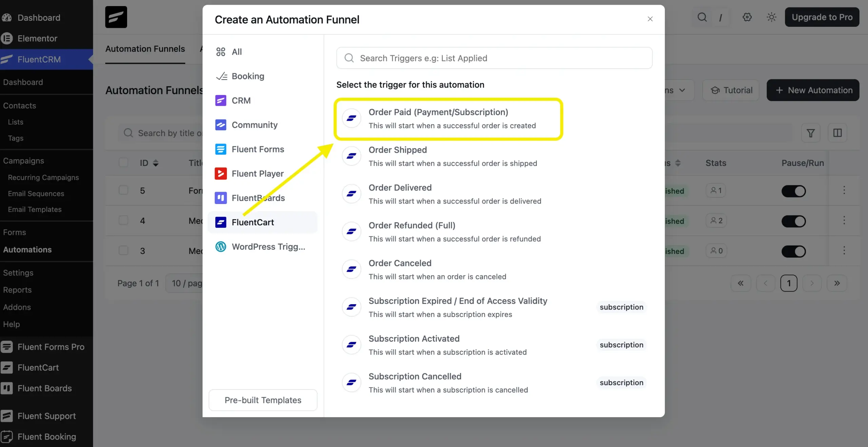Click the Upgrade to Pro button
Screen dimensions: 868x447
pos(822,17)
